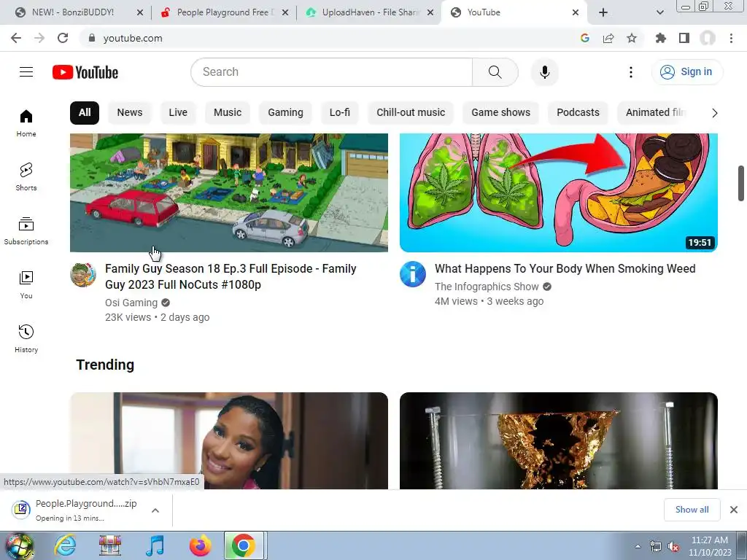This screenshot has height=560, width=747.
Task: Click the Google icon in address bar
Action: click(585, 38)
